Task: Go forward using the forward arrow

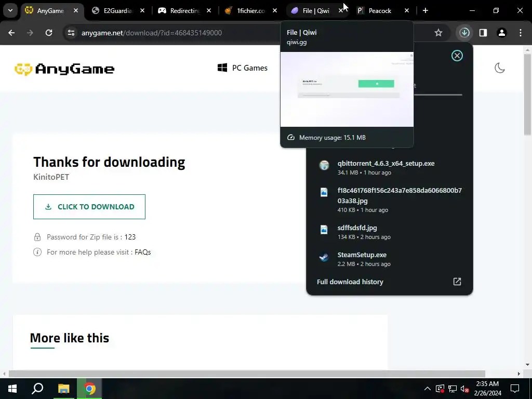Action: [x=30, y=33]
